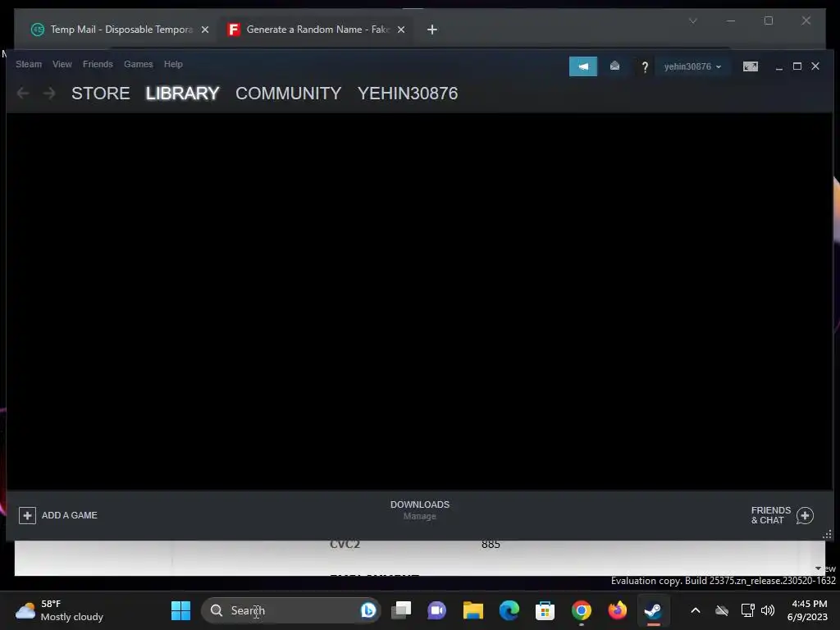Open Bing chat icon in search box
840x630 pixels.
368,610
